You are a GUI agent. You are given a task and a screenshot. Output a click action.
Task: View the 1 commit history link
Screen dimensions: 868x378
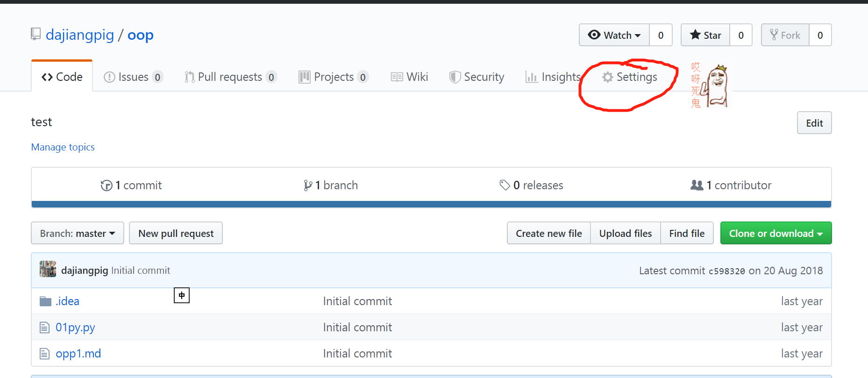(131, 185)
